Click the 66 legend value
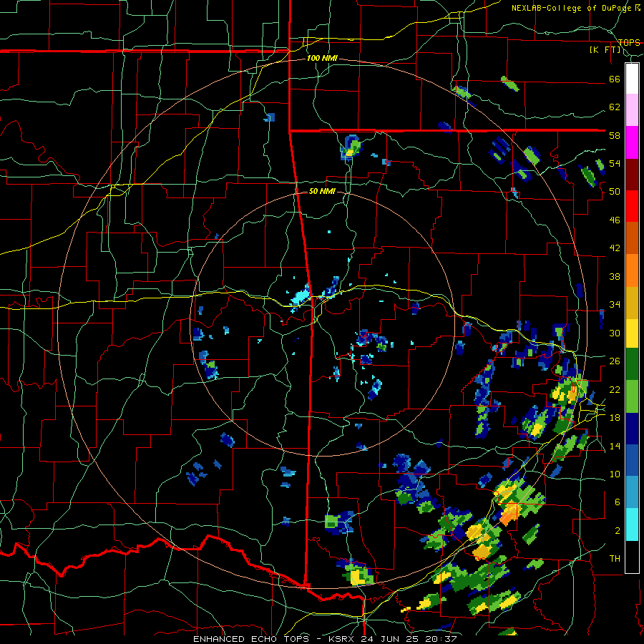644x644 pixels. [x=615, y=79]
